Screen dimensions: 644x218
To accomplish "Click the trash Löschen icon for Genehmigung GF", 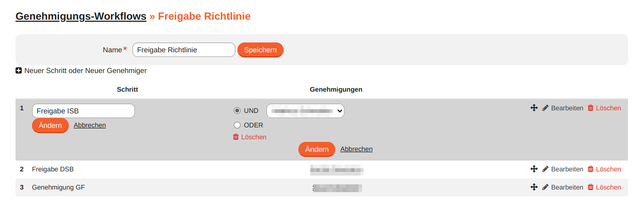I will click(x=591, y=187).
